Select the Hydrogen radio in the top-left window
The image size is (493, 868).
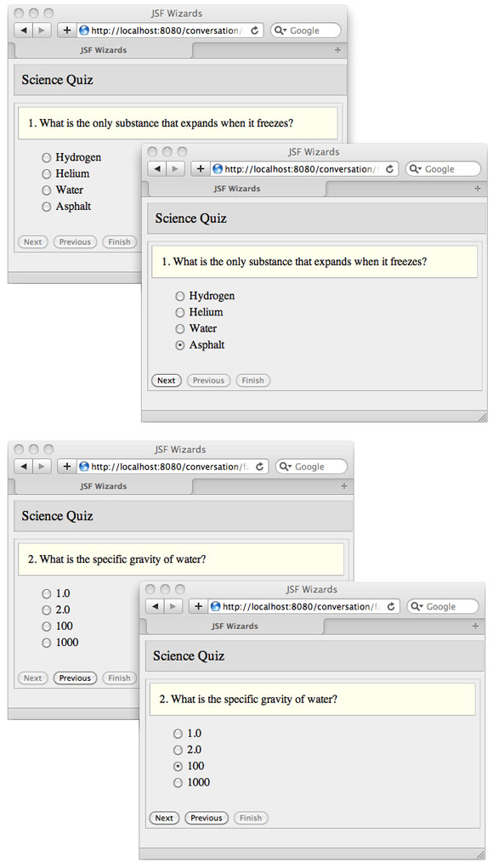47,158
